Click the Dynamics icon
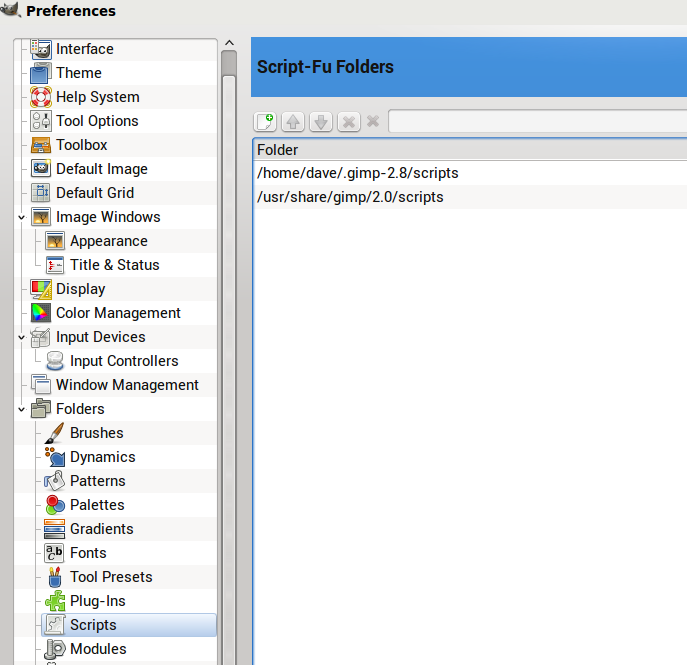 click(55, 457)
